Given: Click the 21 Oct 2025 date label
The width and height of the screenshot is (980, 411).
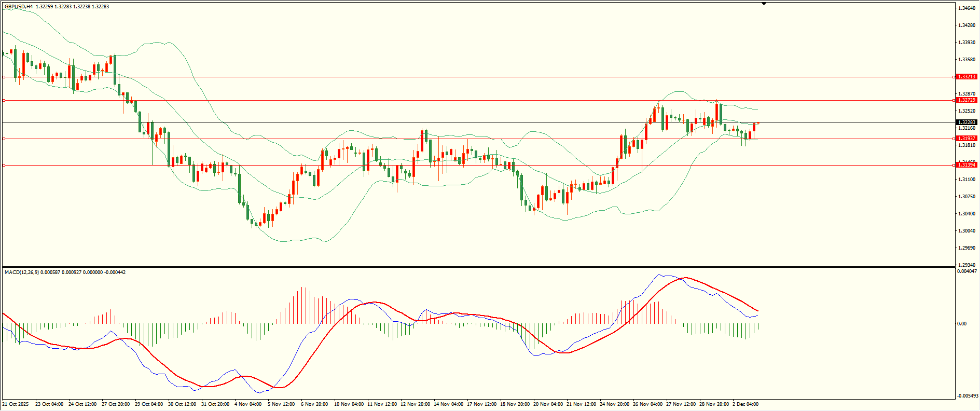Looking at the screenshot, I should pyautogui.click(x=16, y=404).
